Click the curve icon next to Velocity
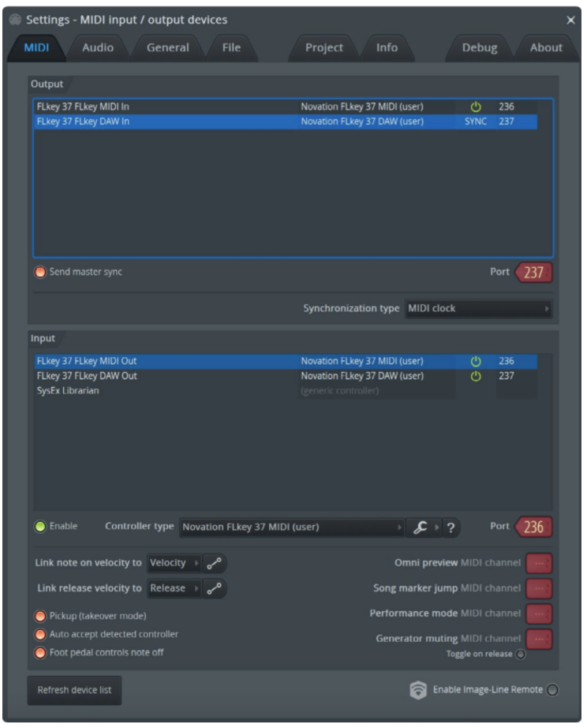The image size is (587, 728). (x=214, y=564)
